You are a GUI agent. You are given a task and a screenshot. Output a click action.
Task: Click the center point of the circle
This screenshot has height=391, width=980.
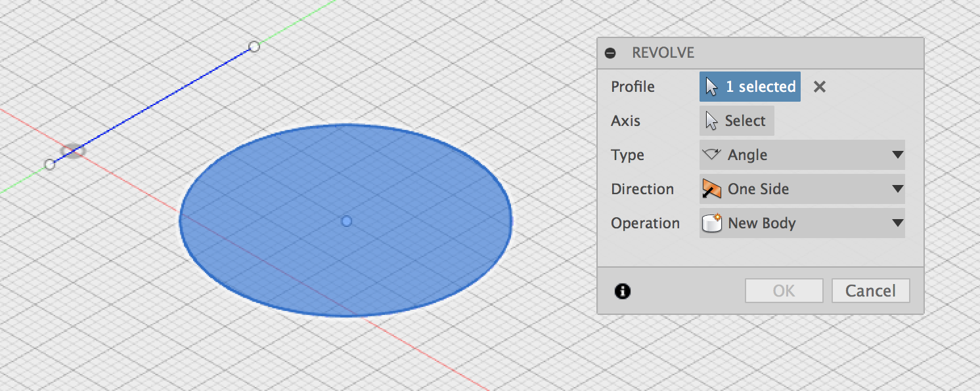click(x=346, y=221)
